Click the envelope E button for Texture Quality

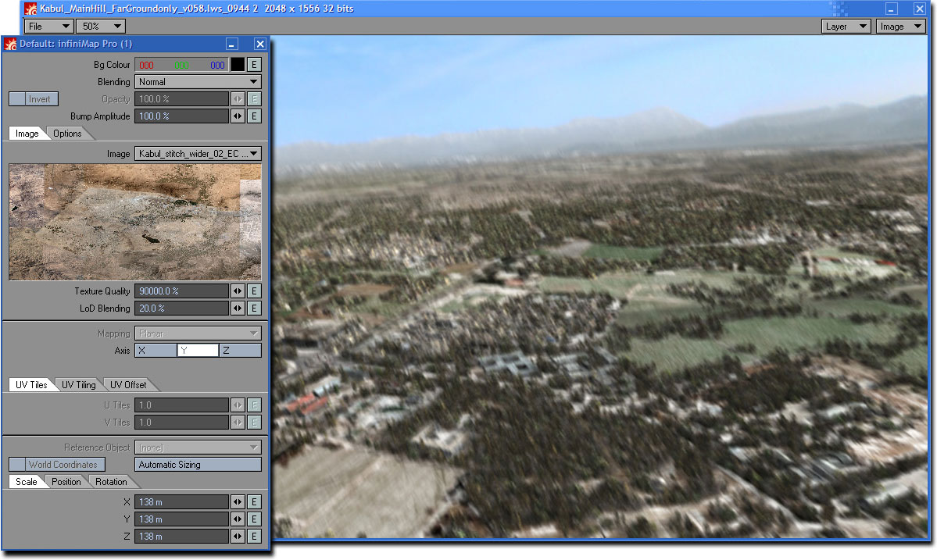pos(254,291)
